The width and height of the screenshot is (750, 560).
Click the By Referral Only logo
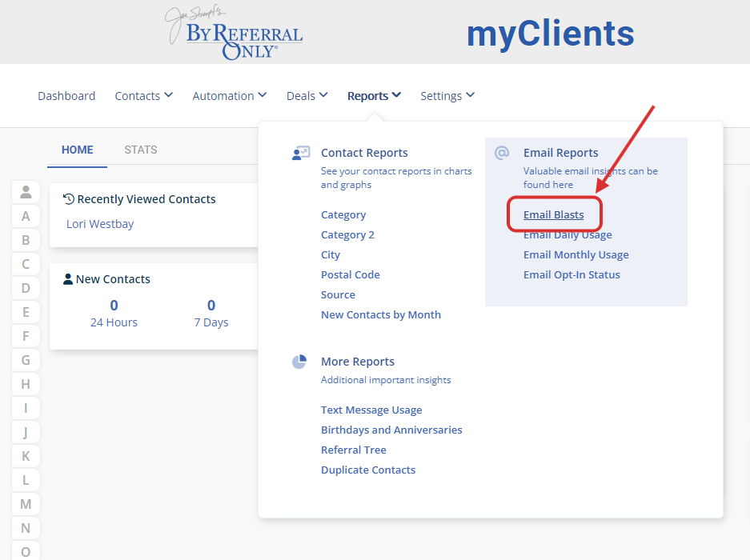click(x=234, y=33)
